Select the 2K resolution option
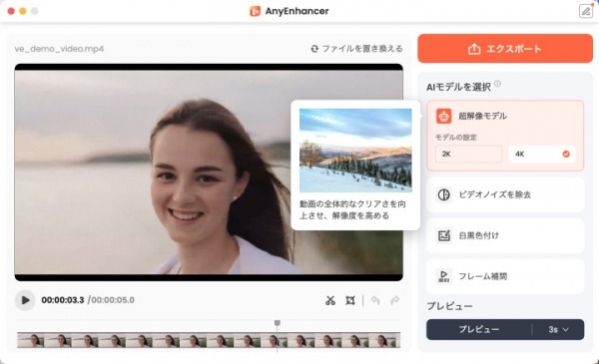599x364 pixels. coord(469,154)
